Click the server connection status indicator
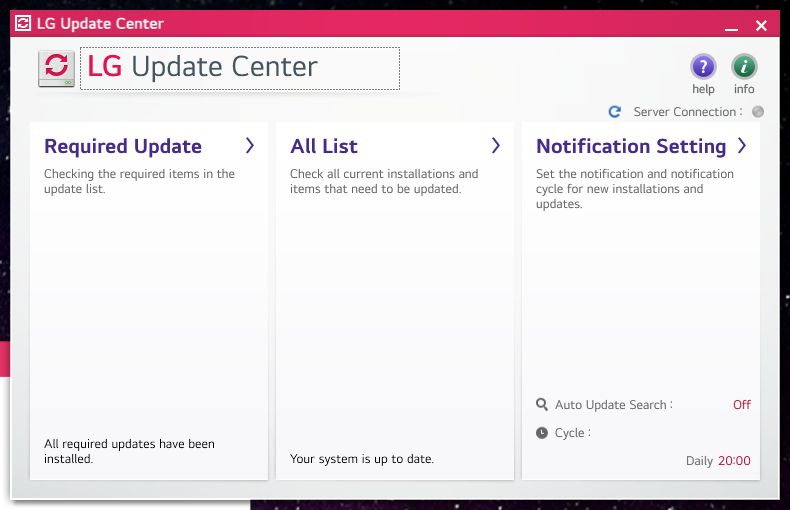This screenshot has height=510, width=790. pyautogui.click(x=758, y=111)
